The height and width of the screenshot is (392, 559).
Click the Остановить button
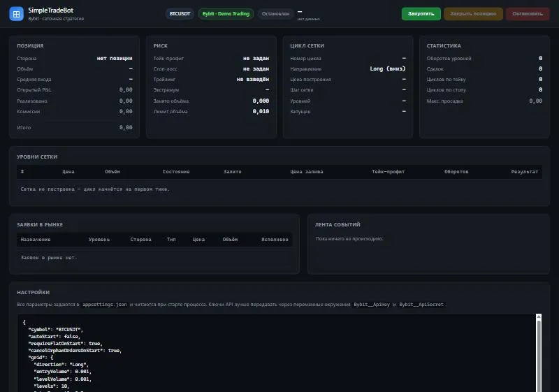[x=528, y=14]
